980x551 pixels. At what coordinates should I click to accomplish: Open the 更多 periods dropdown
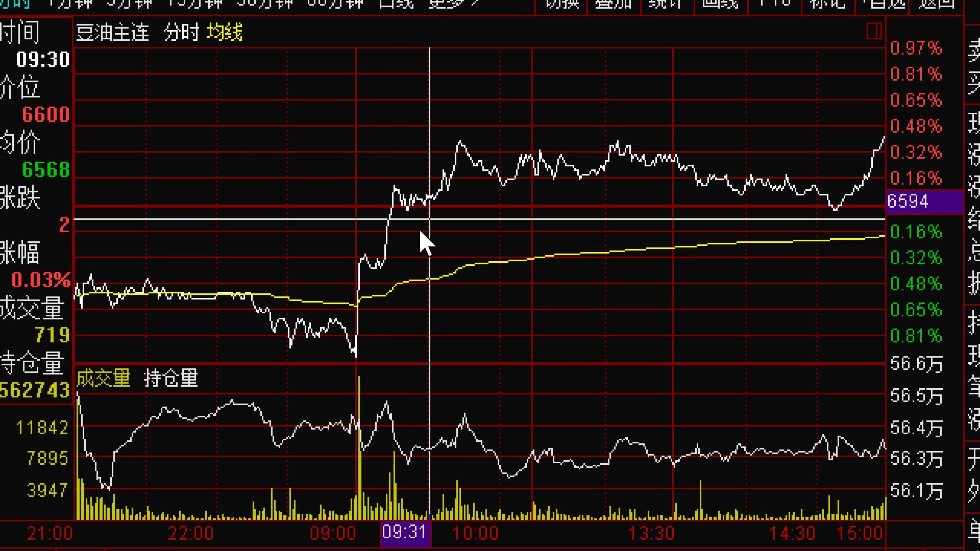click(453, 4)
